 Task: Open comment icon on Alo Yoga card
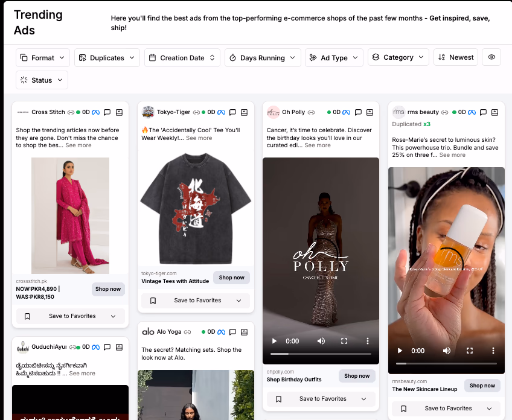[232, 332]
